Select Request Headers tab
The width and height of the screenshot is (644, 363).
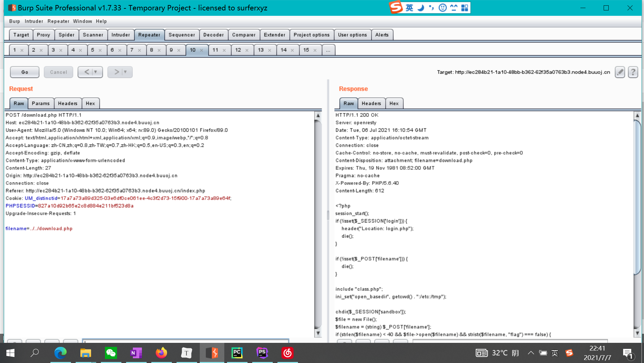(68, 104)
